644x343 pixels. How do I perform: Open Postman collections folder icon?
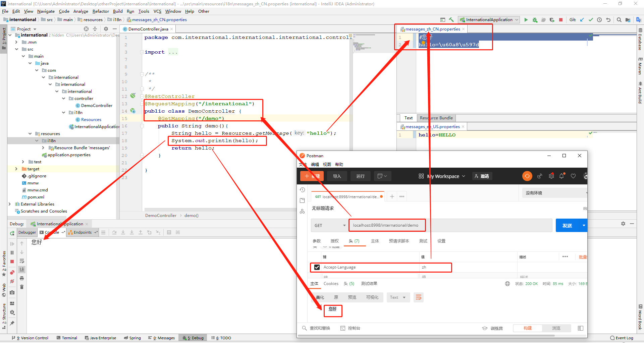click(302, 201)
